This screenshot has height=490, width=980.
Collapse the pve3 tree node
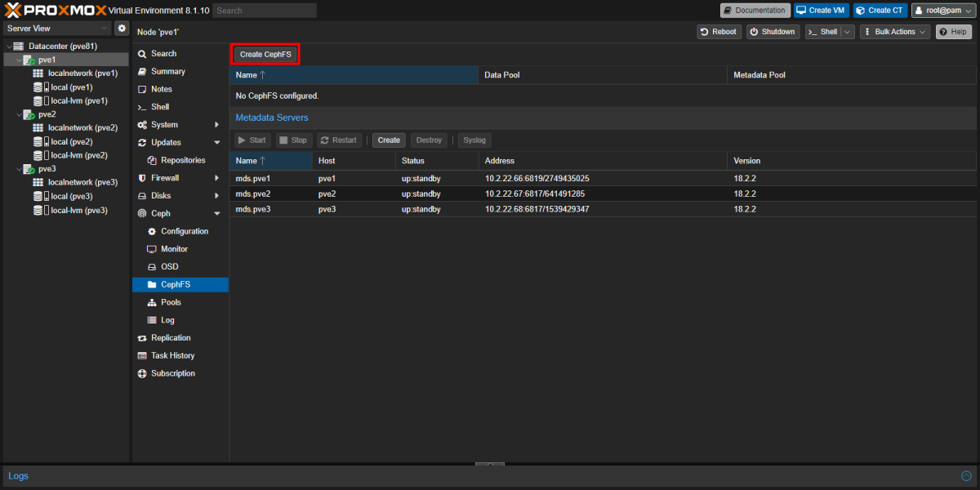(18, 169)
